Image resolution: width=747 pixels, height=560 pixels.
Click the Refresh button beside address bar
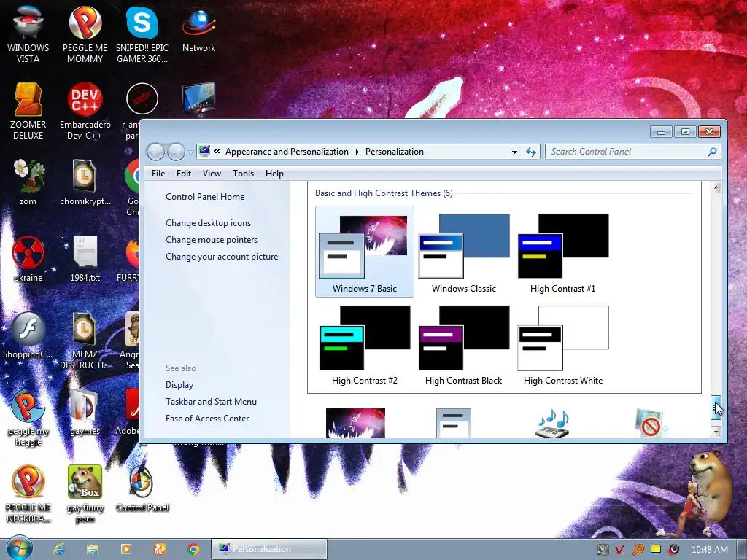pos(531,152)
